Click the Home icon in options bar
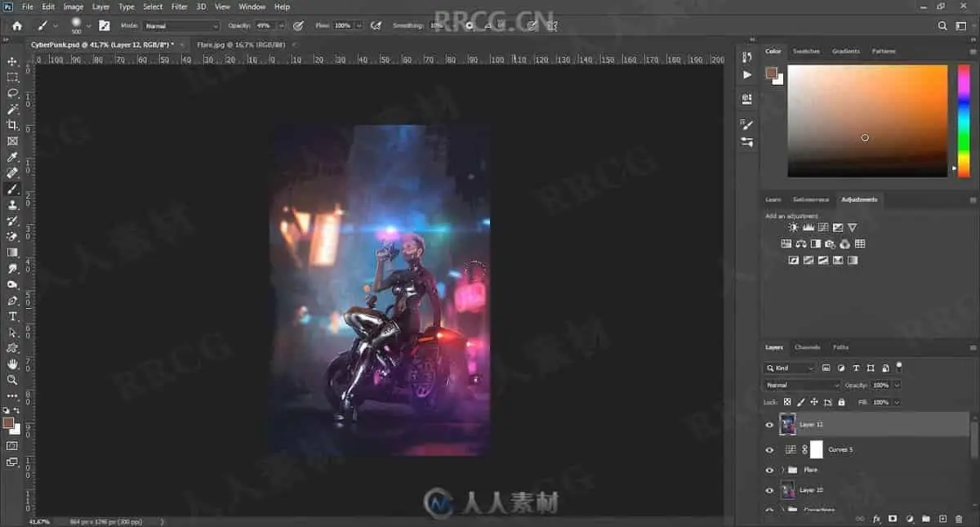Image resolution: width=980 pixels, height=527 pixels. coord(16,25)
